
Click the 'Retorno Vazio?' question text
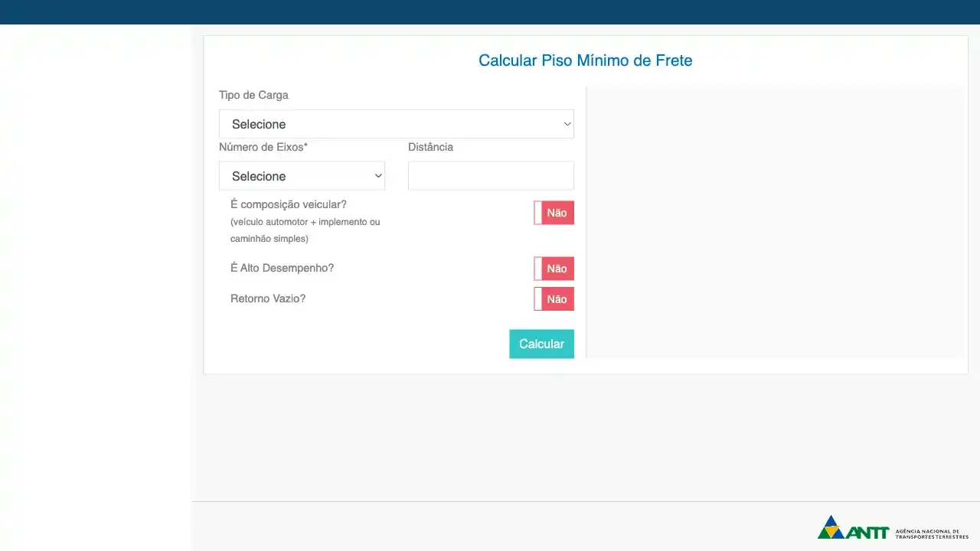point(268,298)
